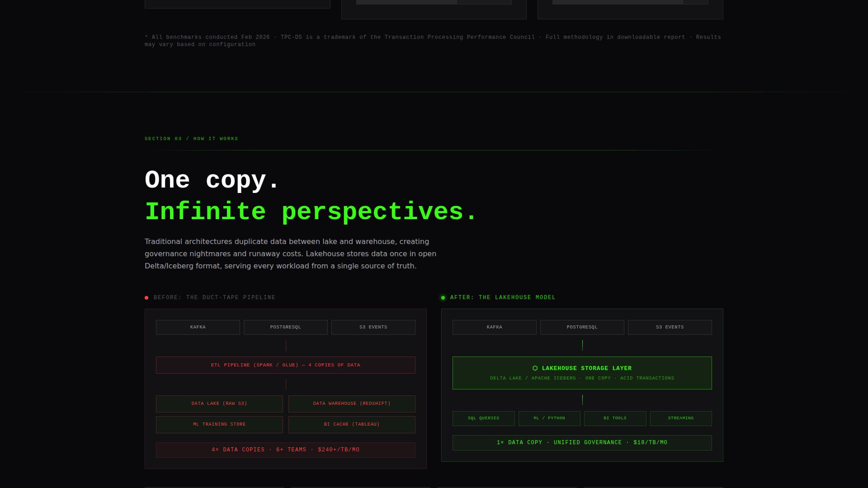Select the S3 Events box in the Before diagram

pos(373,327)
